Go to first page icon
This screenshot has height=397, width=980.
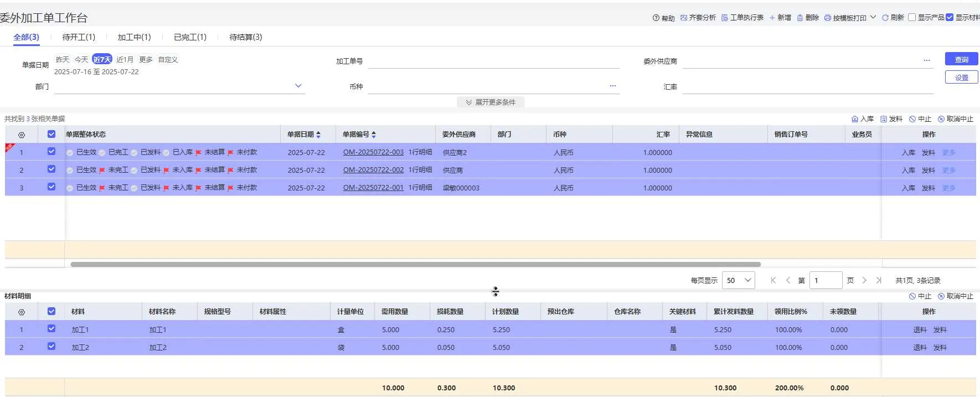tap(773, 280)
